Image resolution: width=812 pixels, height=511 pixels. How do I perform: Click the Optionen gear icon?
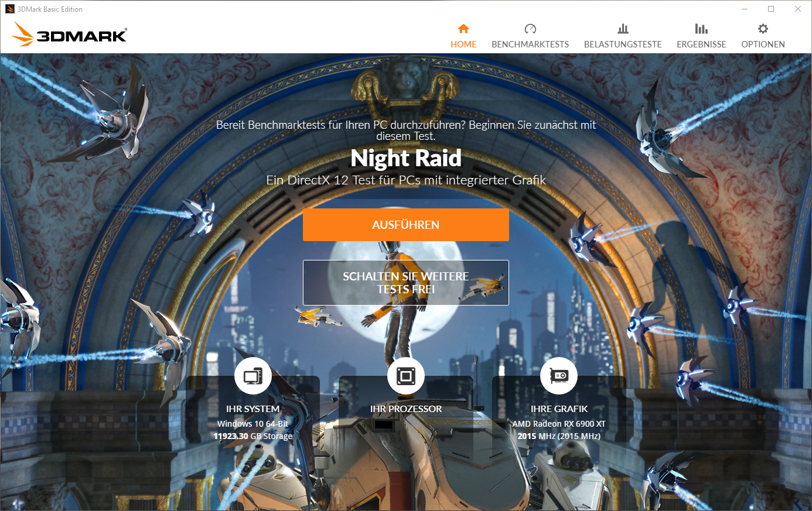point(763,29)
